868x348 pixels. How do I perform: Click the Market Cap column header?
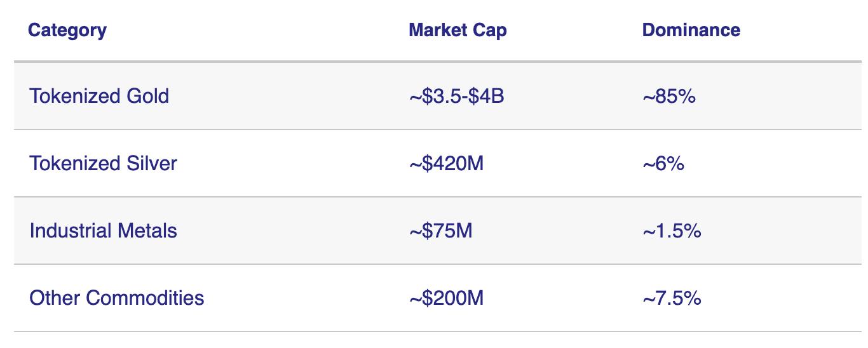pyautogui.click(x=458, y=30)
